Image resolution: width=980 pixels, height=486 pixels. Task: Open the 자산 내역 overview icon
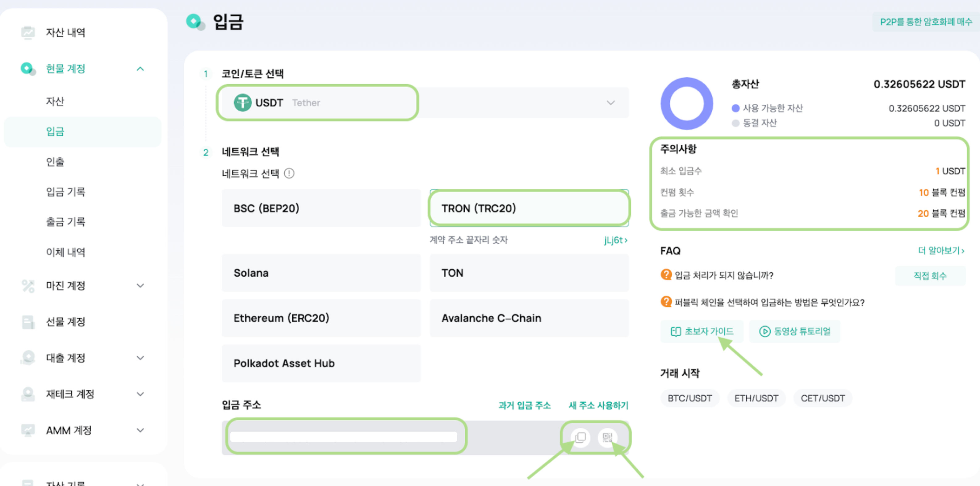(28, 32)
